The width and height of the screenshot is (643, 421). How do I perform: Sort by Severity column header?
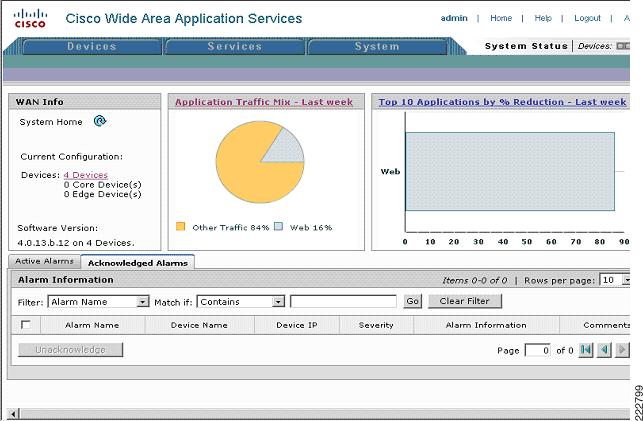(x=376, y=325)
